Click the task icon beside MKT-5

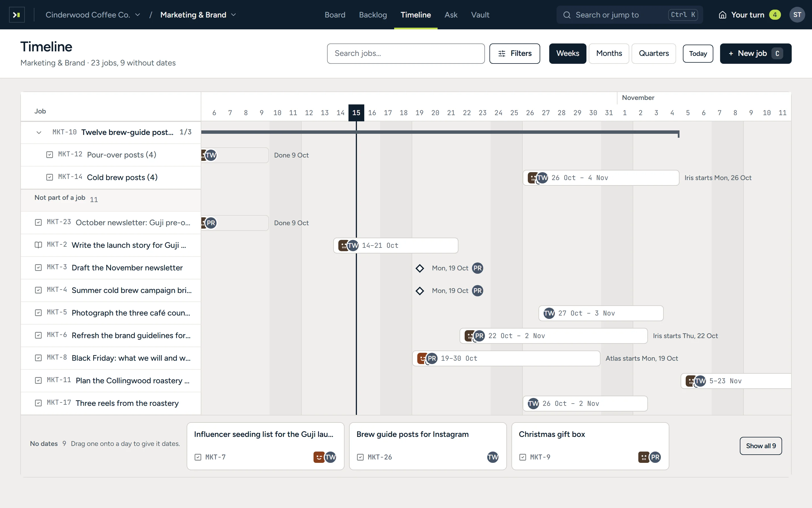[38, 313]
